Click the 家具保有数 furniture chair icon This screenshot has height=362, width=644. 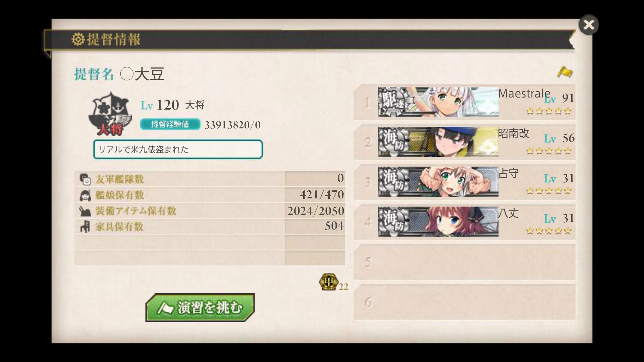(x=85, y=227)
